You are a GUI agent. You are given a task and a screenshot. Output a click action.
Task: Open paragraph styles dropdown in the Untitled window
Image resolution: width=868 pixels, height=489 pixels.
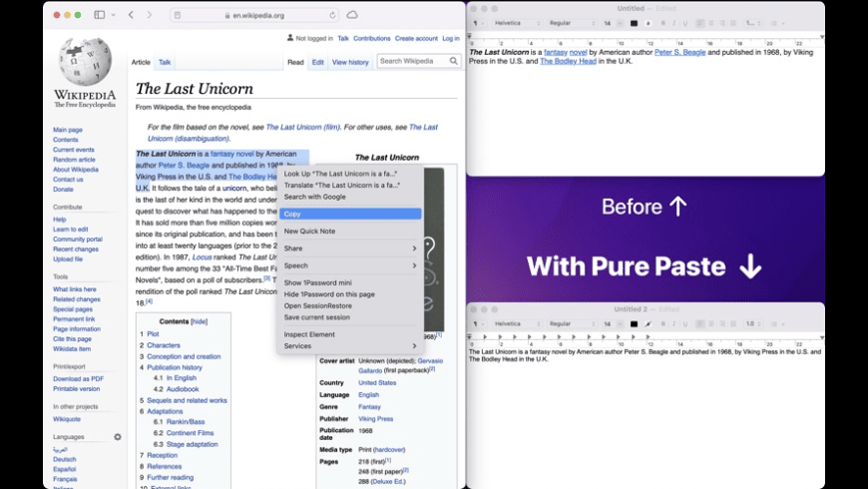click(x=478, y=23)
